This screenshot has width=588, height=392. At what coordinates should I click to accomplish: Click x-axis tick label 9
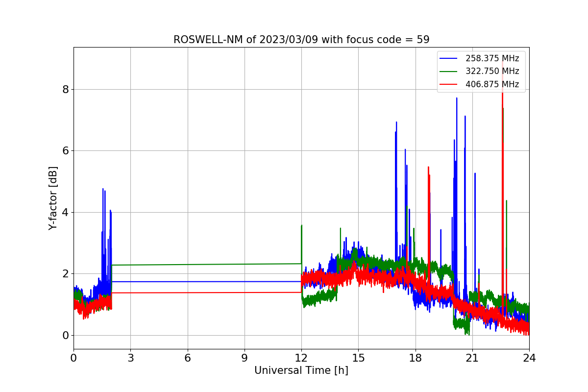(245, 358)
